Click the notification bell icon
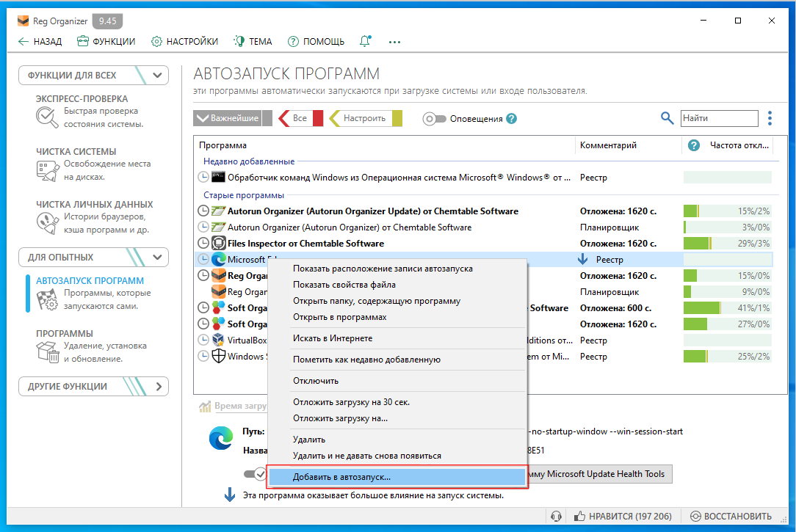The height and width of the screenshot is (532, 796). 365,42
